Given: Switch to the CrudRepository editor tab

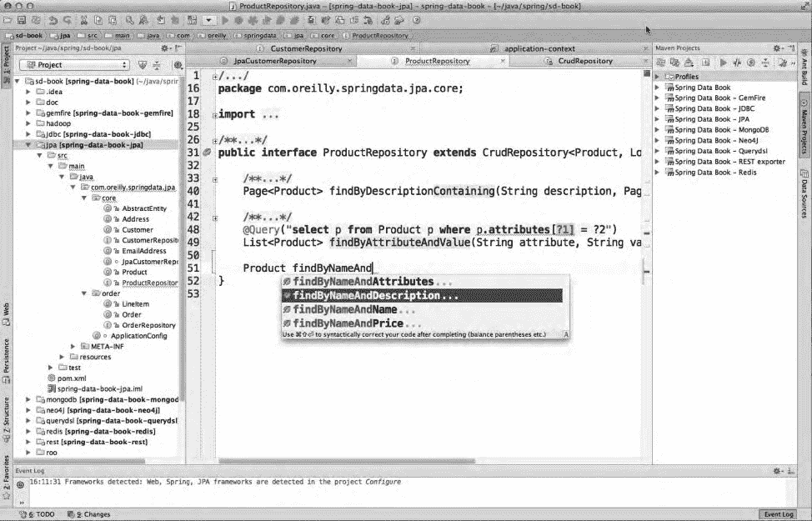Looking at the screenshot, I should (x=584, y=61).
